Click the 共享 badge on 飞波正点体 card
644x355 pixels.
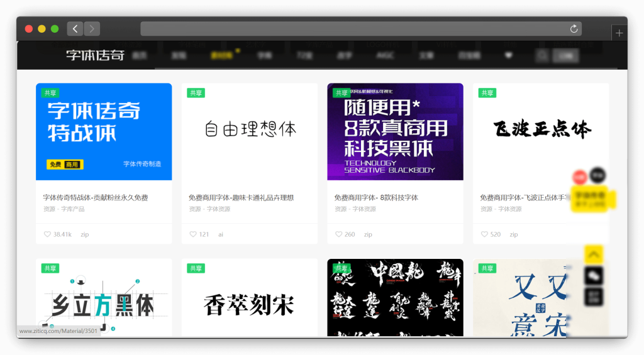click(487, 93)
